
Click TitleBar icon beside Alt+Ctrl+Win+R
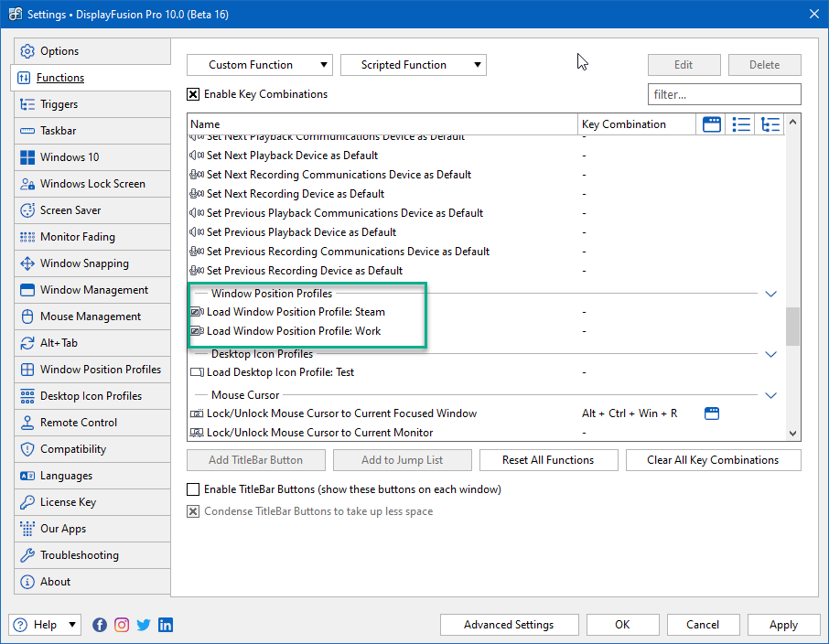click(712, 413)
